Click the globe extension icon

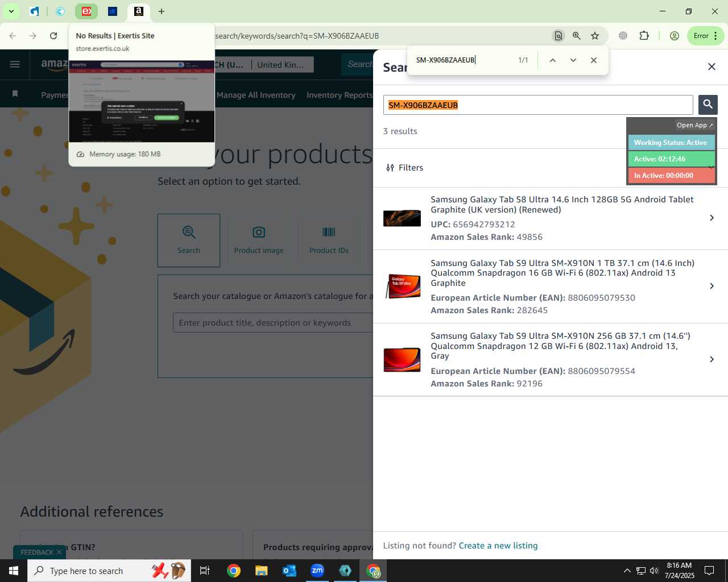(623, 36)
